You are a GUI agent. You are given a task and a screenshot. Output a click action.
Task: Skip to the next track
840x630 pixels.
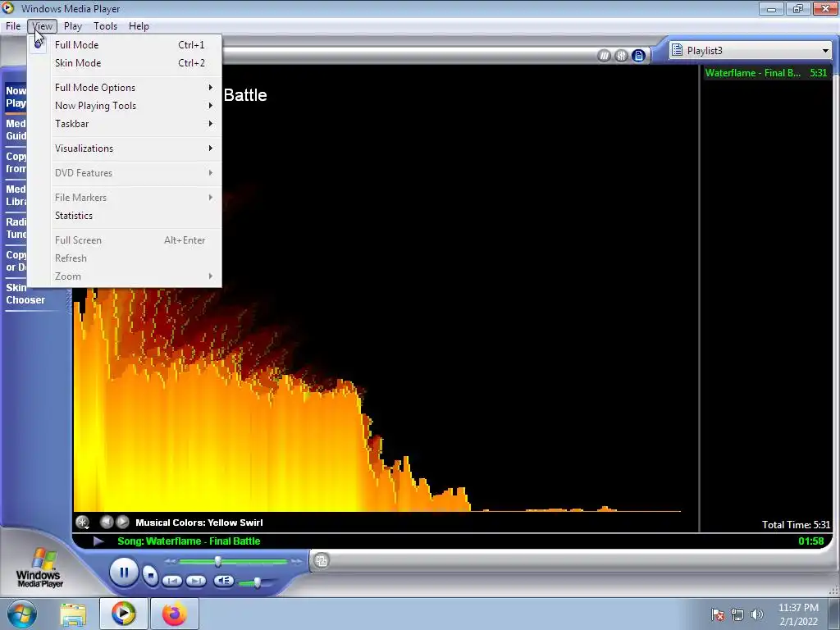click(196, 581)
